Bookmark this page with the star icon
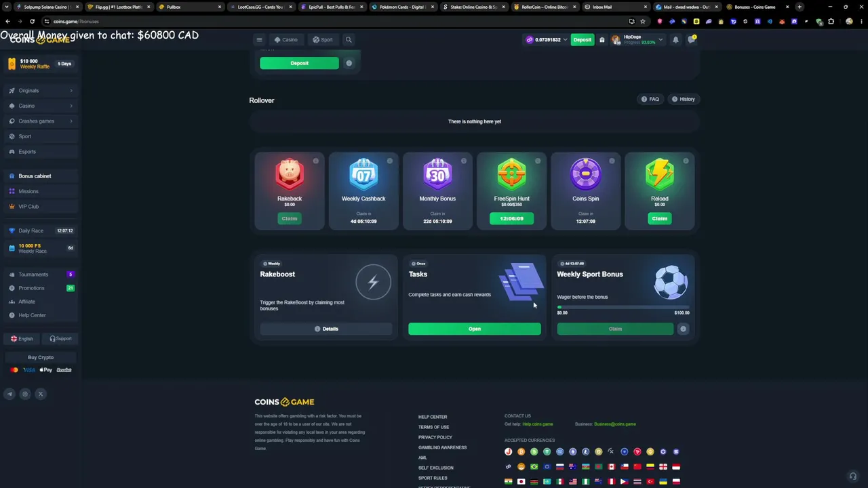Viewport: 868px width, 488px height. pyautogui.click(x=643, y=21)
